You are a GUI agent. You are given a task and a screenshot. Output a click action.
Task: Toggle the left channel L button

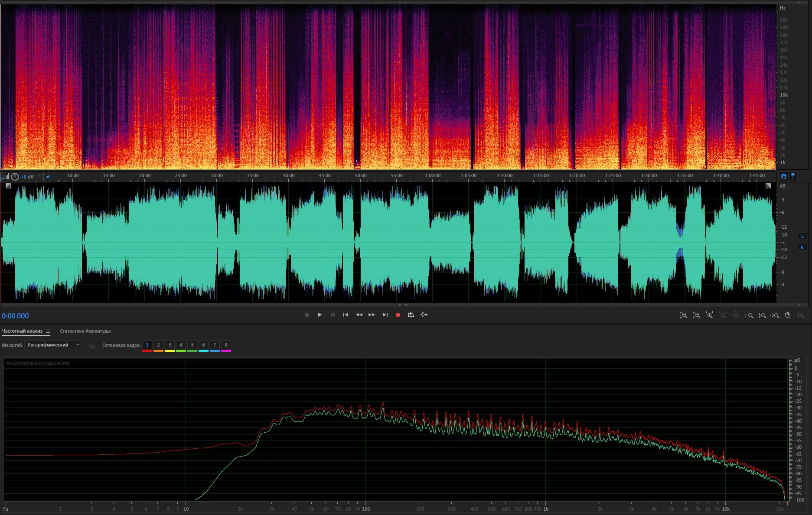coord(802,236)
